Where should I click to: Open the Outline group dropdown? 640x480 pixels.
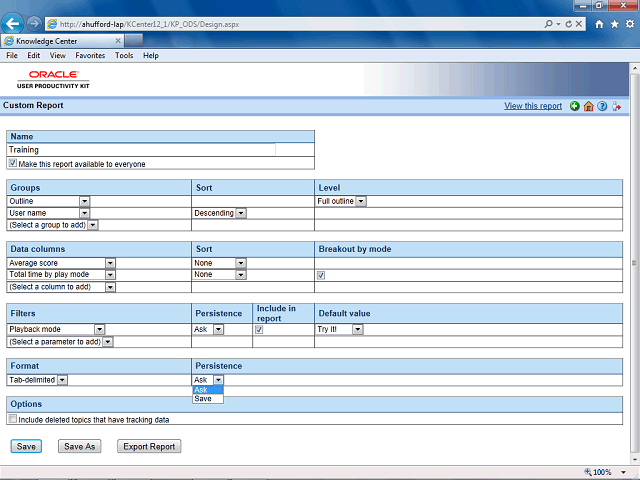pyautogui.click(x=84, y=201)
